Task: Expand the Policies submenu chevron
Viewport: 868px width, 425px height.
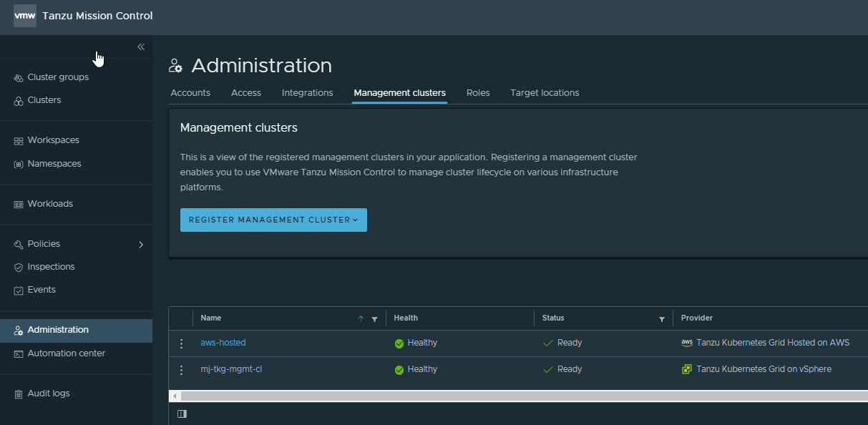Action: pyautogui.click(x=141, y=245)
